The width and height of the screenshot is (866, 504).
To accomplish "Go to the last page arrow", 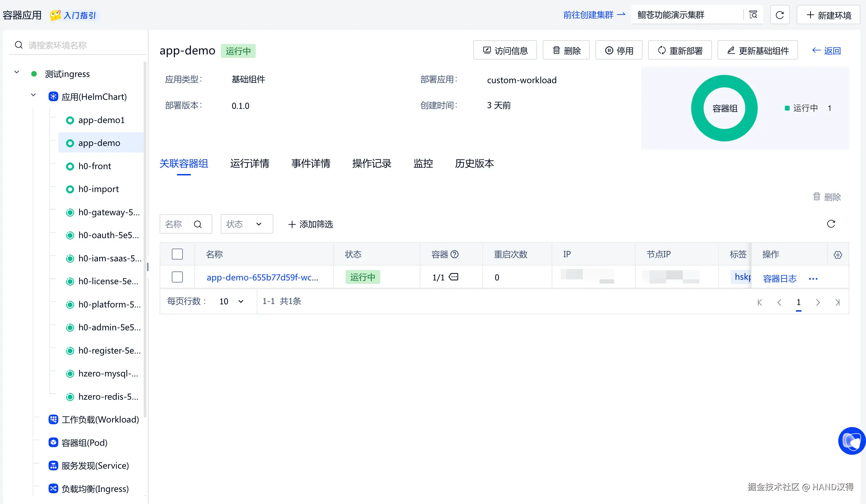I will point(838,302).
